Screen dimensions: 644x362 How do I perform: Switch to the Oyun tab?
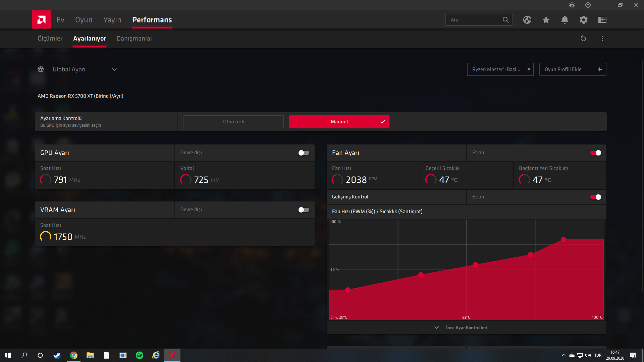click(x=84, y=20)
